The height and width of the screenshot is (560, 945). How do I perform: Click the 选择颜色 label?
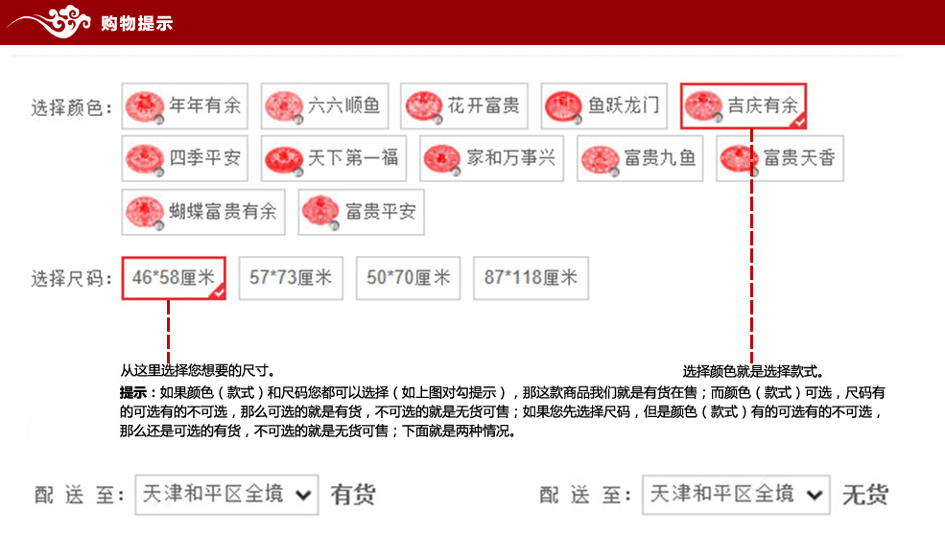pos(71,107)
